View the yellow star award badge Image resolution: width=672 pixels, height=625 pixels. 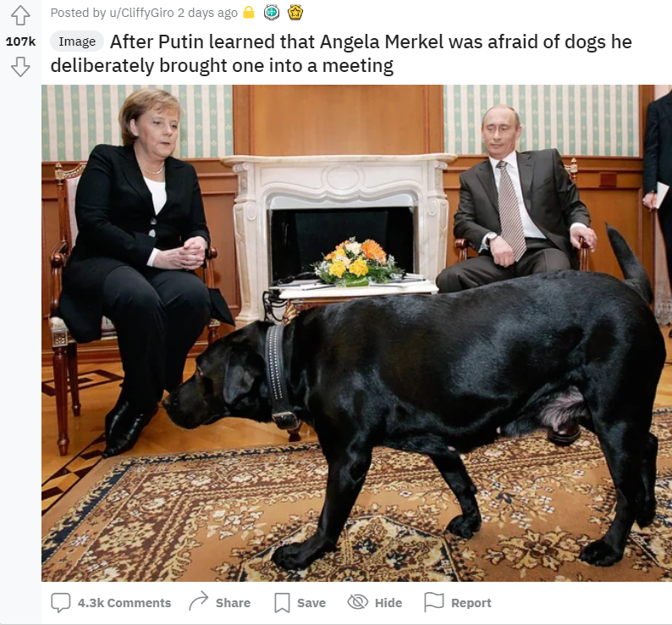pyautogui.click(x=295, y=13)
